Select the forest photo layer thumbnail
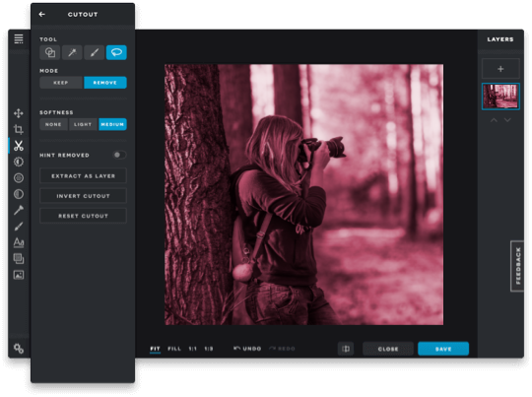The image size is (532, 397). [x=500, y=97]
